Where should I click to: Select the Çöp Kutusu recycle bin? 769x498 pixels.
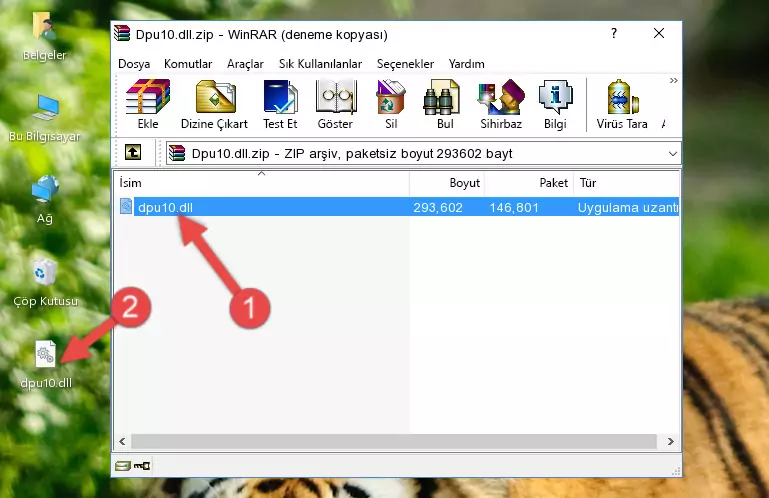click(45, 283)
